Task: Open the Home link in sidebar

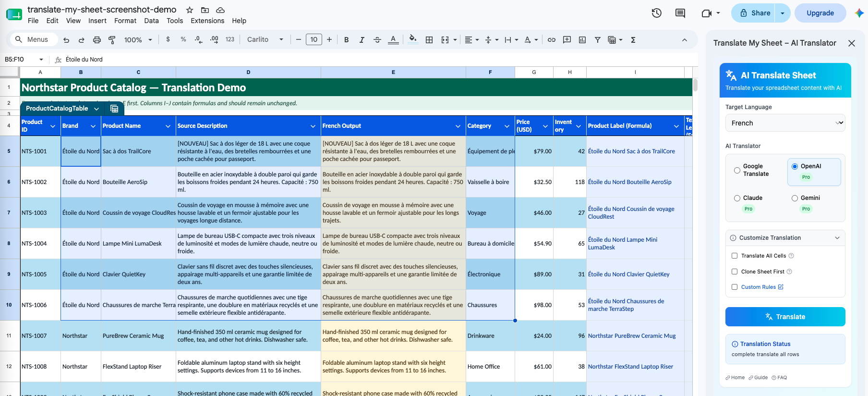Action: [x=735, y=378]
